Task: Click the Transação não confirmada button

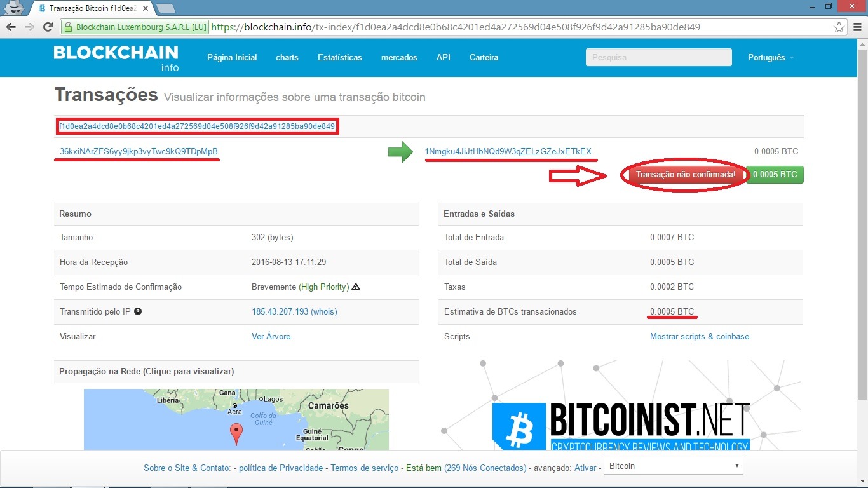Action: 686,175
